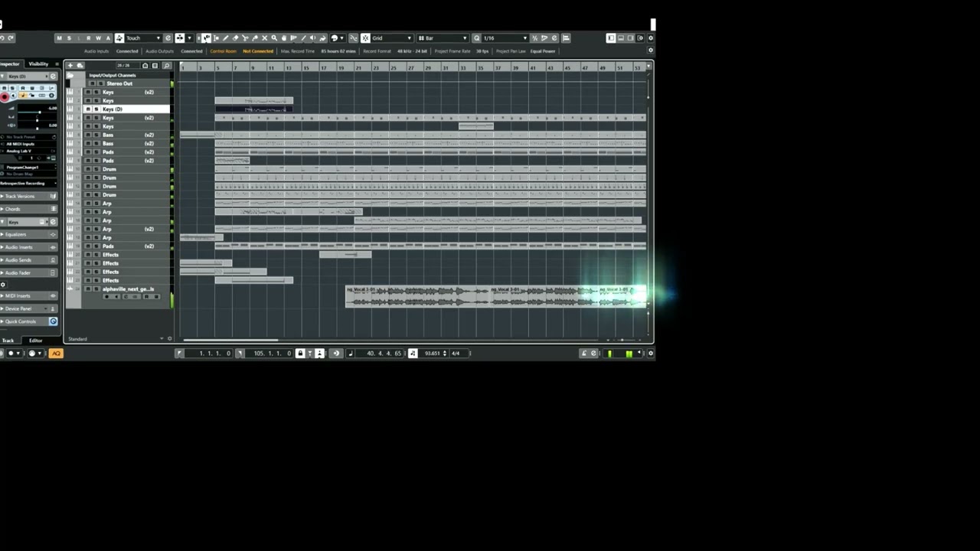Switch to the Track tab

click(8, 341)
